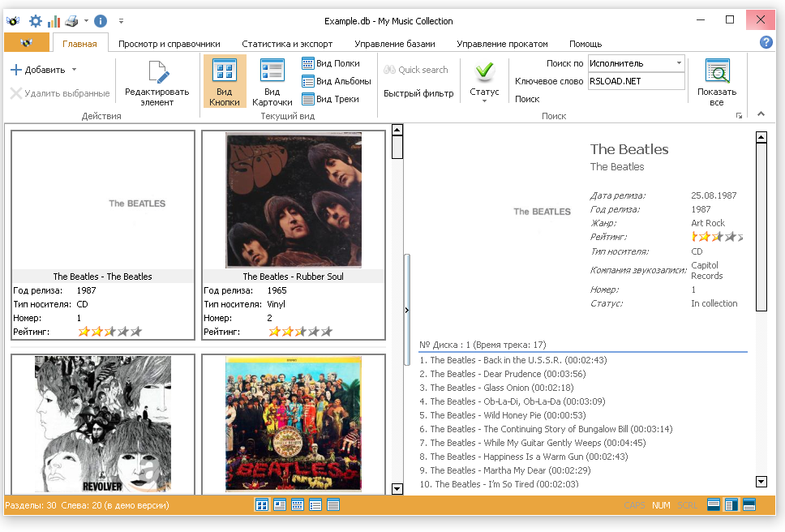This screenshot has height=532, width=785.
Task: Select Sgt. Pepper album cover
Action: (294, 424)
